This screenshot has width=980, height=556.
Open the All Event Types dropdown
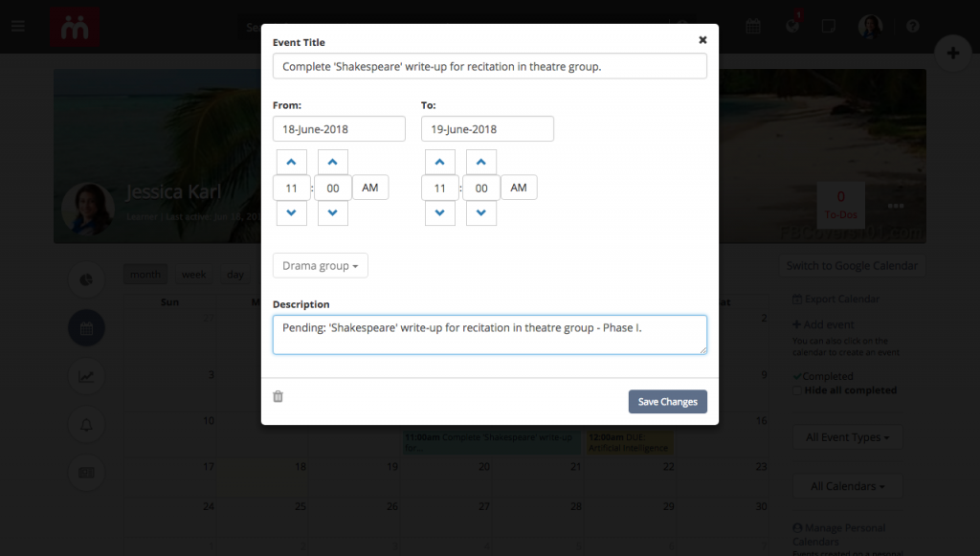(x=848, y=437)
